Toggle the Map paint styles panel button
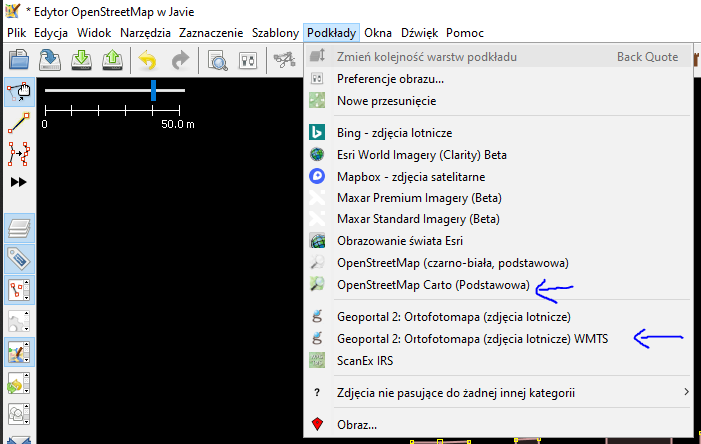The width and height of the screenshot is (701, 444). coord(19,352)
